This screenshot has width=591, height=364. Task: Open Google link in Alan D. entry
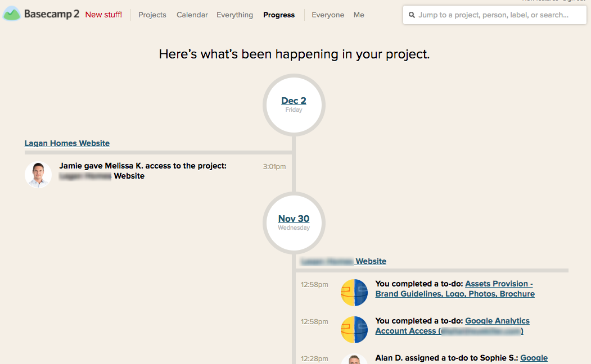534,358
